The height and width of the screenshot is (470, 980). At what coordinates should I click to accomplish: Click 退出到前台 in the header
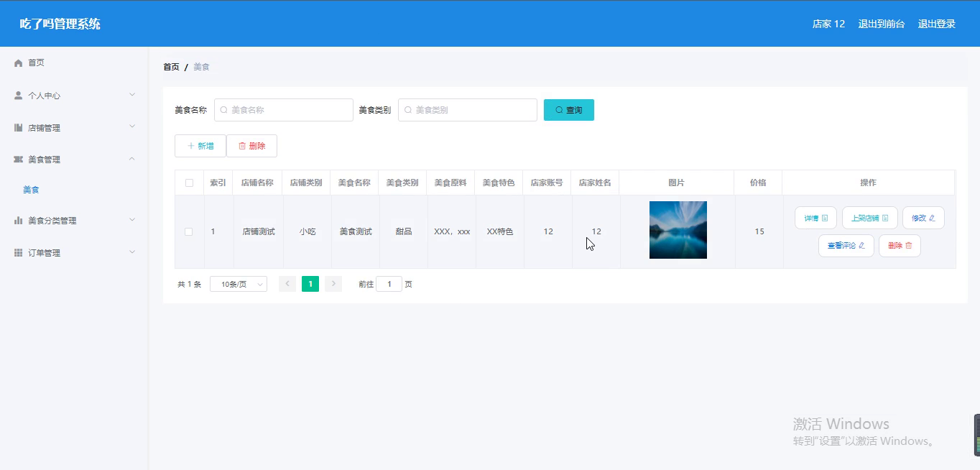[x=882, y=24]
